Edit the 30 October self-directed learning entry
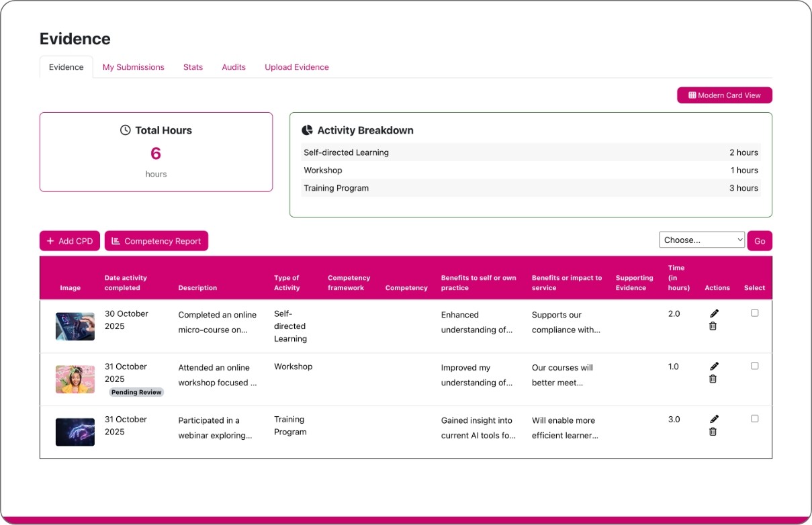The image size is (812, 525). (714, 314)
